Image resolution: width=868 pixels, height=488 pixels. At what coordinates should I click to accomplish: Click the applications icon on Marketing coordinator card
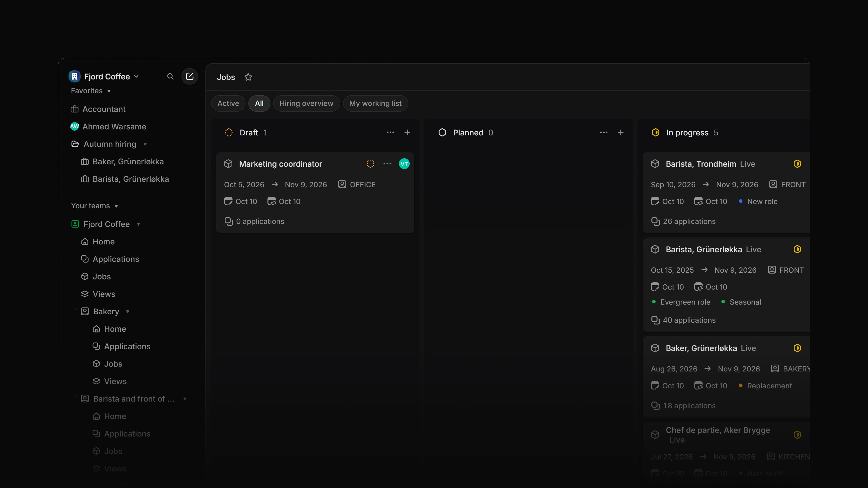pyautogui.click(x=229, y=221)
